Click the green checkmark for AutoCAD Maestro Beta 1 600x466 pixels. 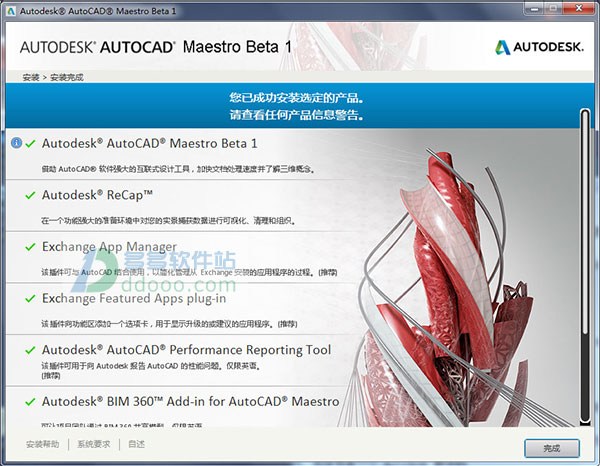pyautogui.click(x=30, y=143)
